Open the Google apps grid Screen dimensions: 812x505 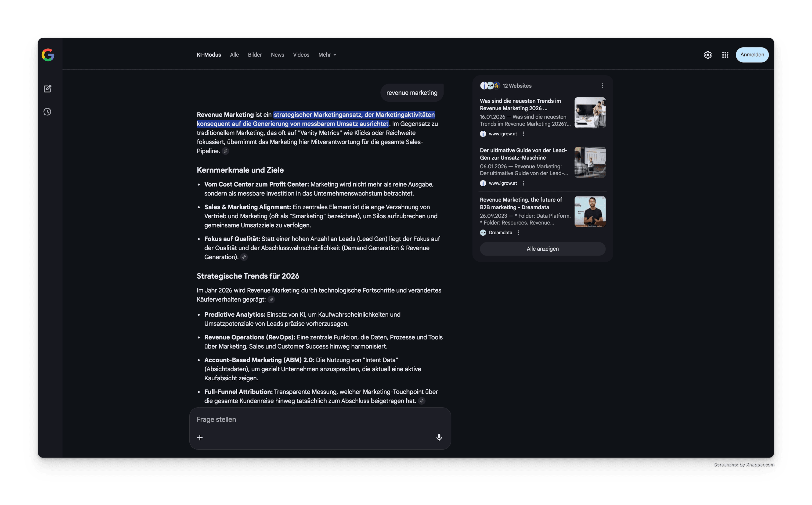(725, 55)
